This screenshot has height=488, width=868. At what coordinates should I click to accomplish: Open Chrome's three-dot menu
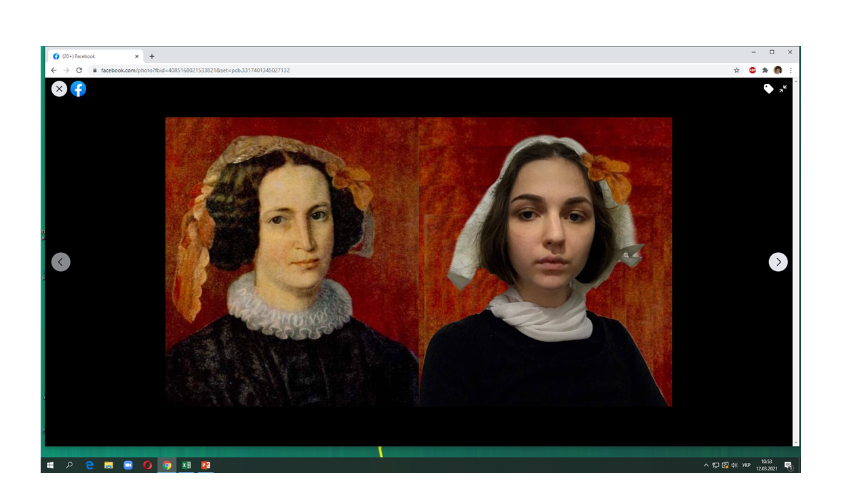click(x=790, y=70)
